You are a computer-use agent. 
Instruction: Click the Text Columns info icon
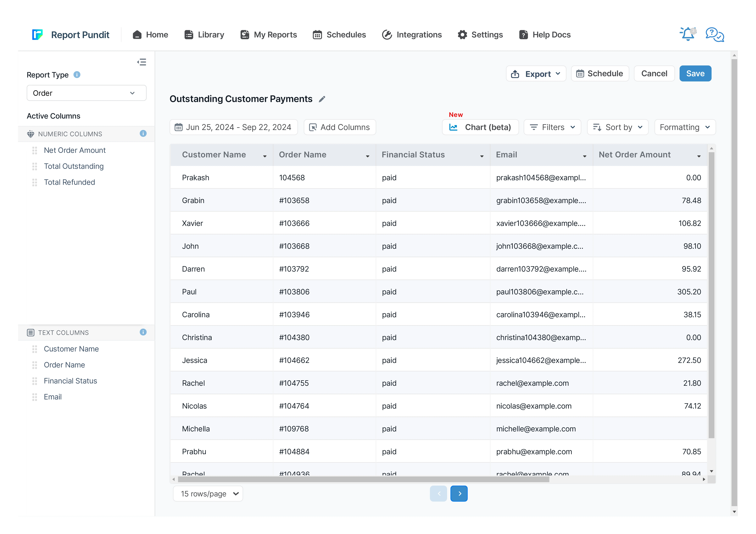[x=143, y=332]
